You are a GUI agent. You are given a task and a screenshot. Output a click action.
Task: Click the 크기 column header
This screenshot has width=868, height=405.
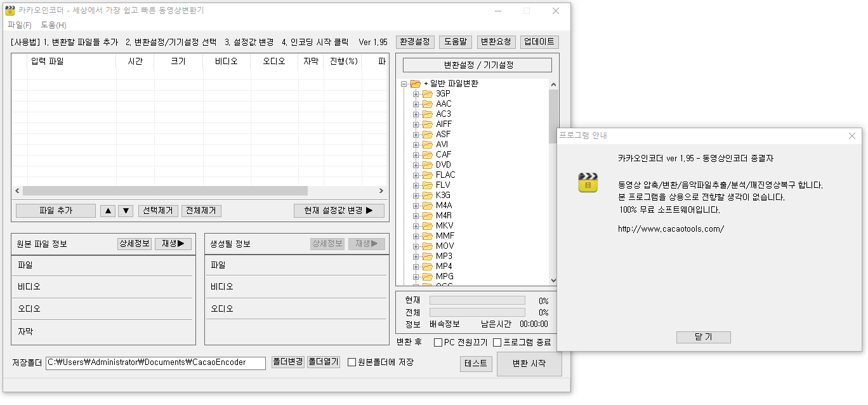point(178,62)
